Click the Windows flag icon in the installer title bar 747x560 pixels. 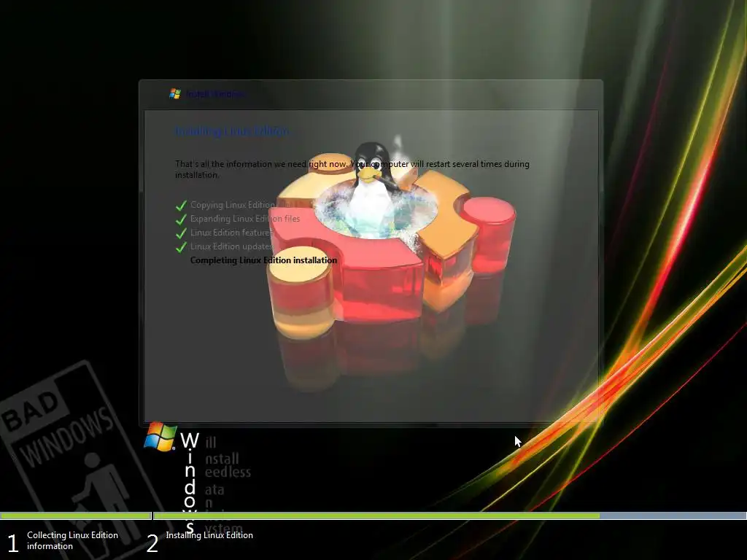[x=175, y=94]
